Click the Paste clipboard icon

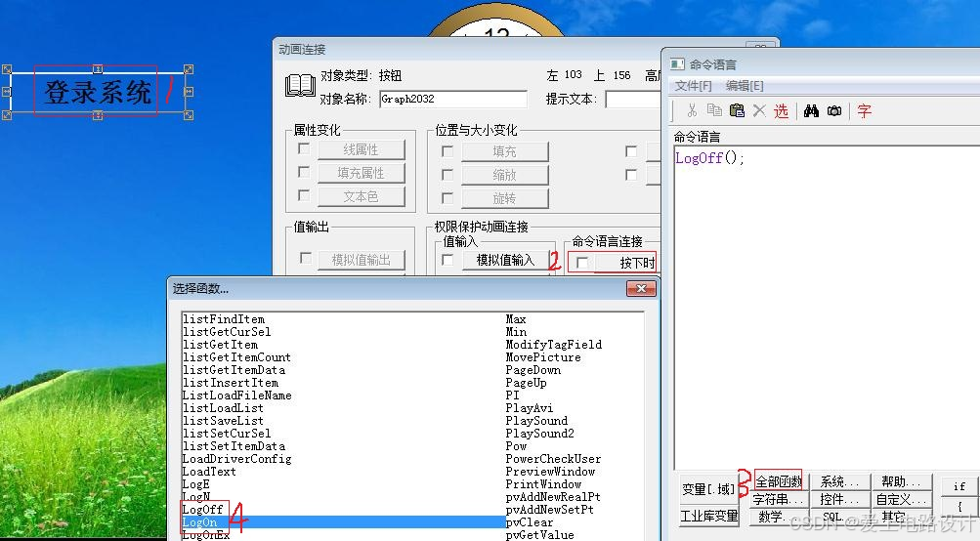(x=737, y=110)
